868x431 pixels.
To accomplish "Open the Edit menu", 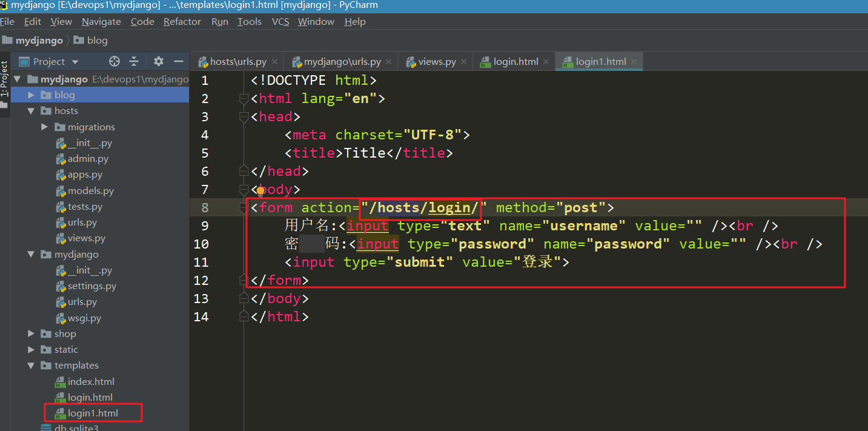I will pos(33,21).
